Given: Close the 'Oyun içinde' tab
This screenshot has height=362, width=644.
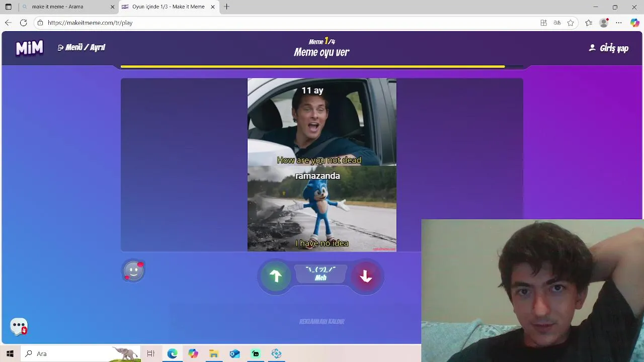Looking at the screenshot, I should click(213, 7).
